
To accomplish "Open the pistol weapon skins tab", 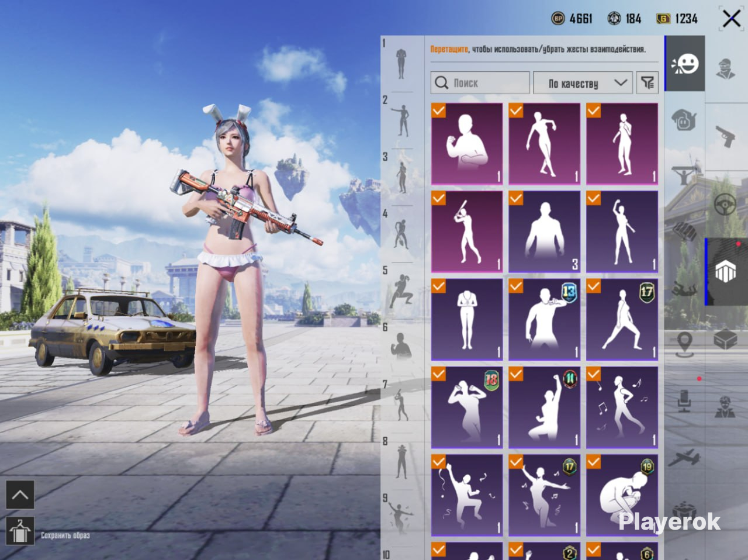I will [726, 137].
